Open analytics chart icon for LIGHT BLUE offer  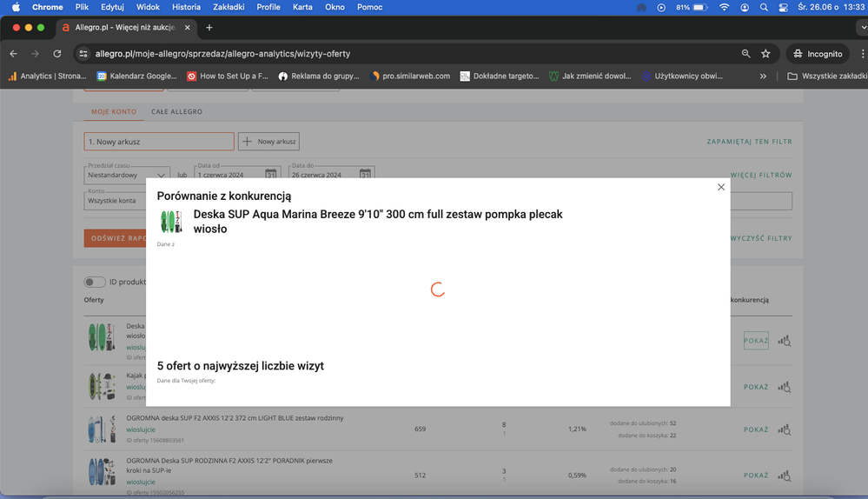[x=785, y=429]
